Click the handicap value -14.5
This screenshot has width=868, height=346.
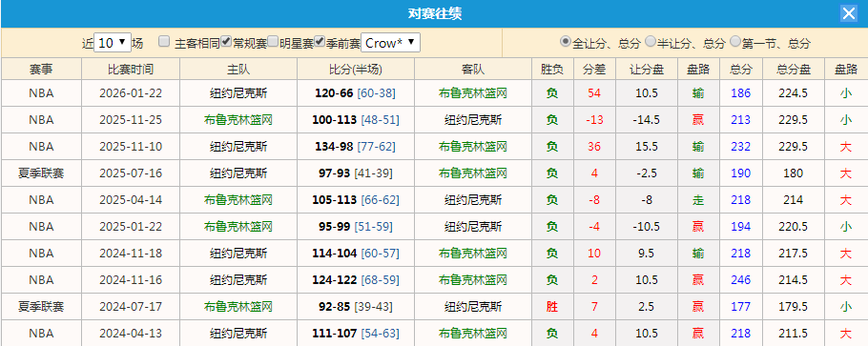tap(647, 119)
